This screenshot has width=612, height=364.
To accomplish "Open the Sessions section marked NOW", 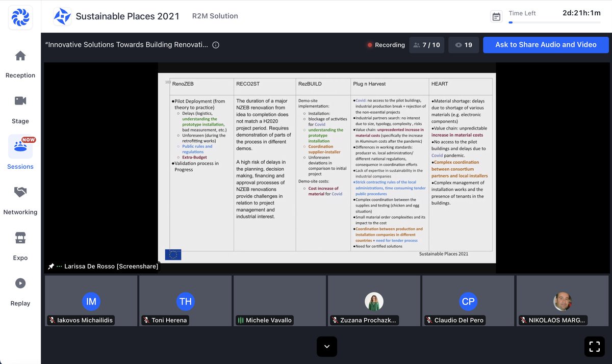I will [20, 153].
